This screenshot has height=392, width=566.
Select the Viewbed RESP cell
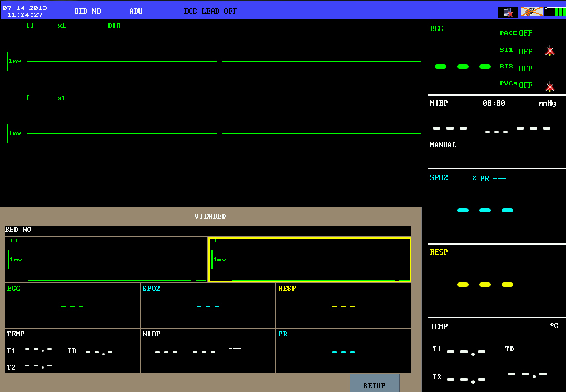[x=343, y=305]
